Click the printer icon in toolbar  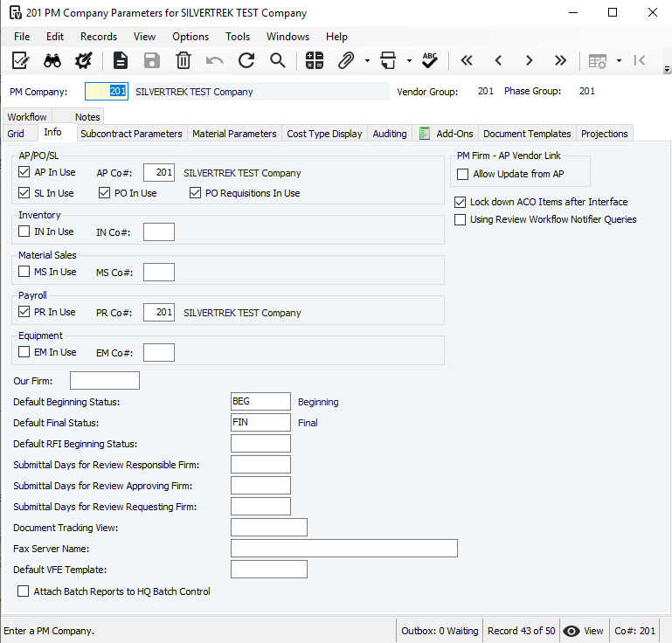click(x=388, y=60)
